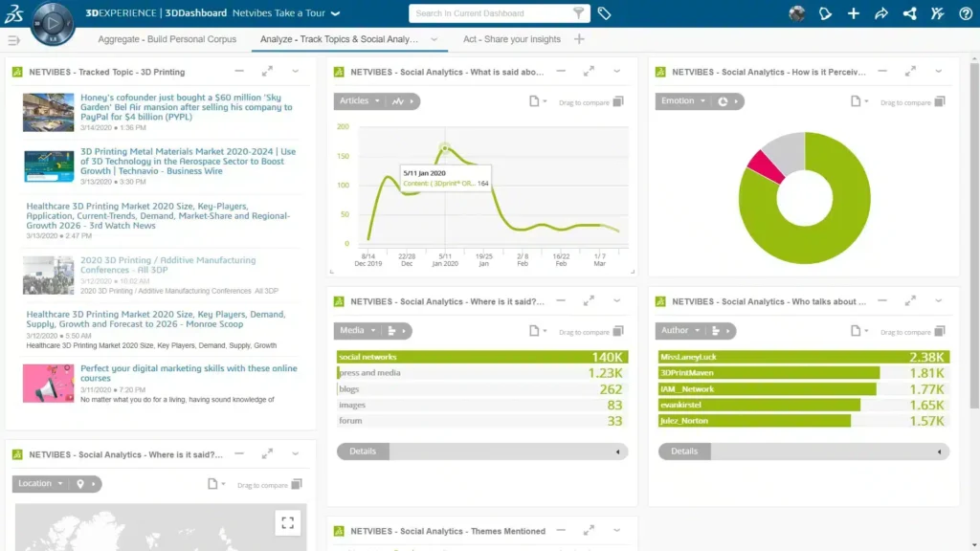980x551 pixels.
Task: Click the Drag to compare layers icon
Action: 619,101
